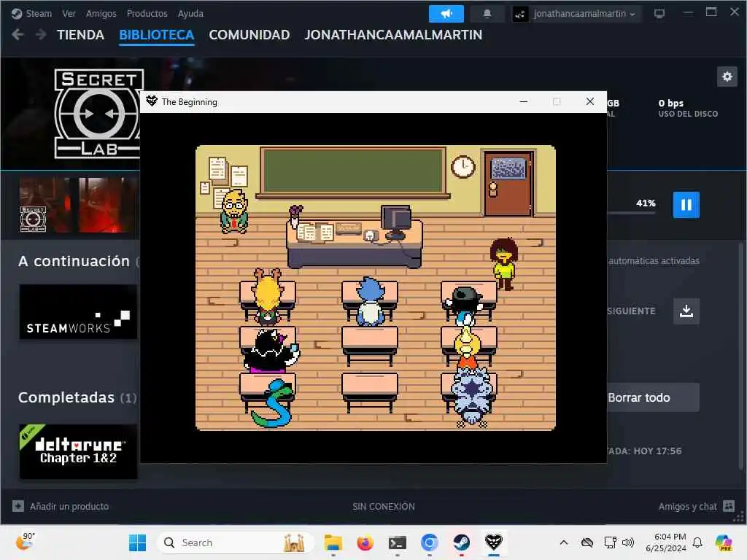747x560 pixels.
Task: Expand the jonathancaamalmartin account dropdown
Action: click(x=584, y=14)
